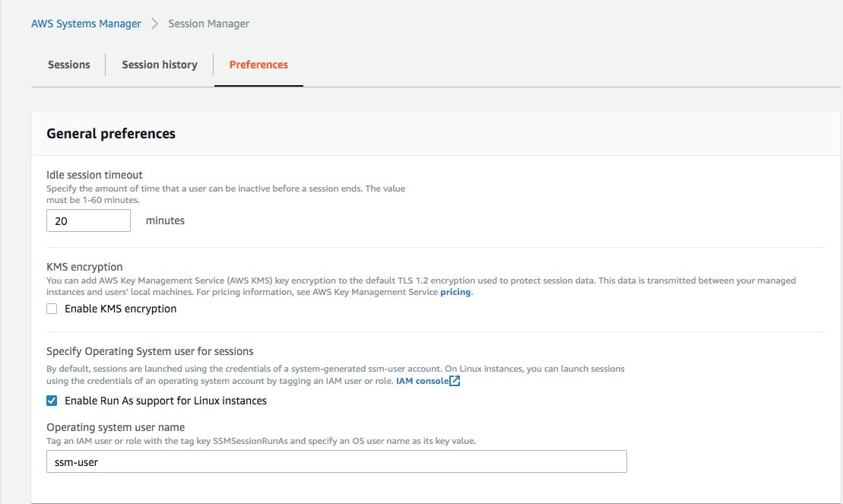Click the 'minutes' unit label
Image resolution: width=843 pixels, height=504 pixels.
coord(165,220)
